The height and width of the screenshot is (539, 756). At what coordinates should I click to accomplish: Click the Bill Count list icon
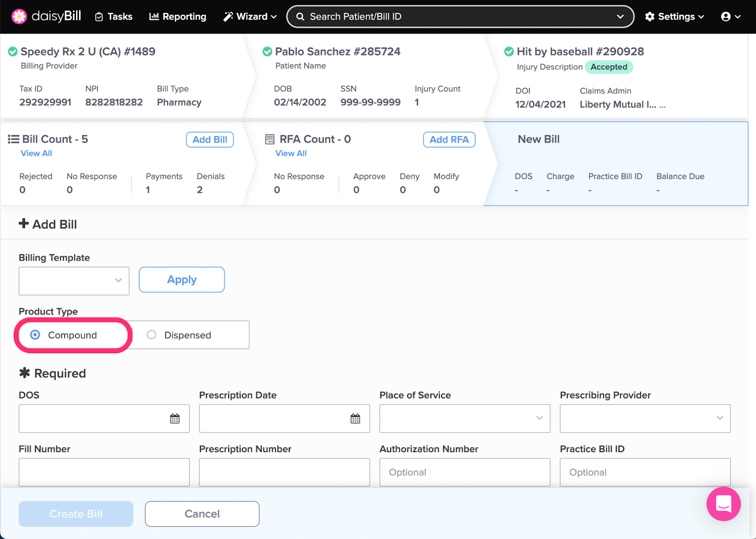point(14,139)
